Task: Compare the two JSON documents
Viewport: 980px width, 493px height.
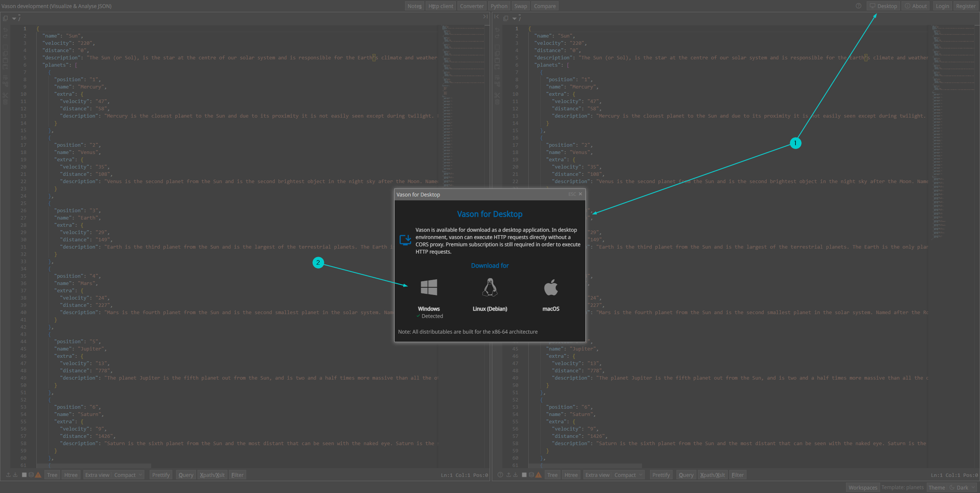Action: 545,6
